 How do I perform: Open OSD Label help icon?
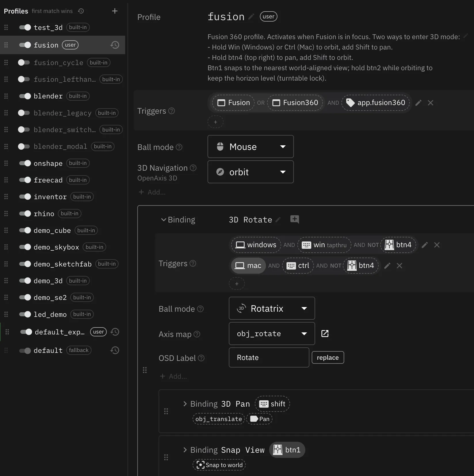point(201,358)
